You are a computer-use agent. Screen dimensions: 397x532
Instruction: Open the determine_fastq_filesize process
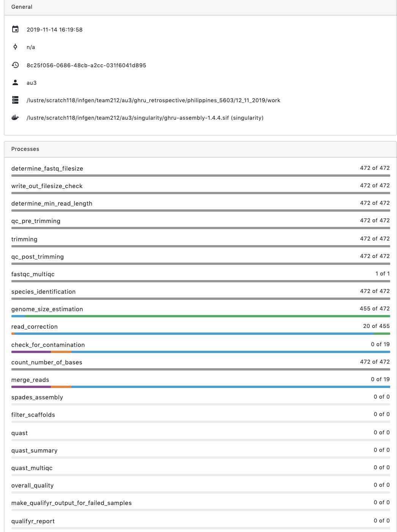(x=47, y=168)
